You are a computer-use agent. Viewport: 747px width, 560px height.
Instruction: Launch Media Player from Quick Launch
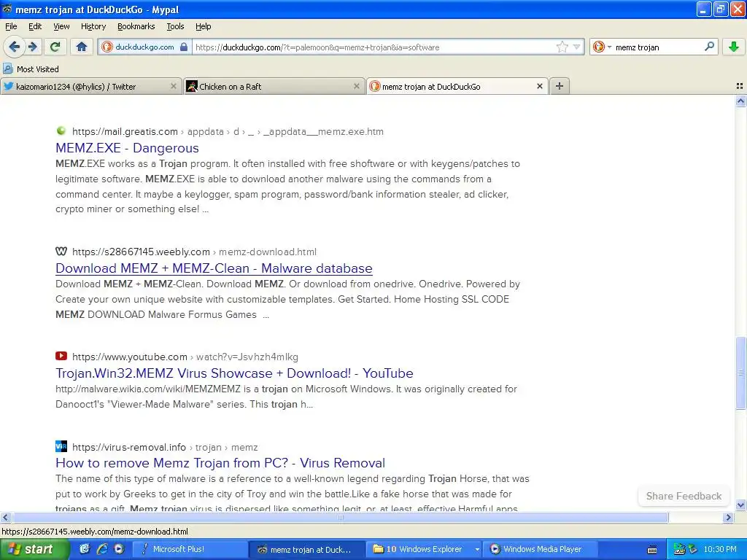(x=119, y=549)
